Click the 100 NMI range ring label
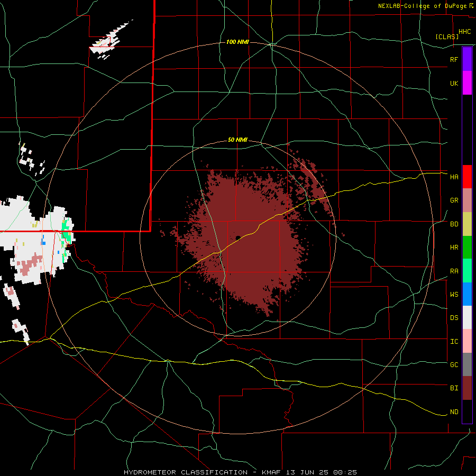476x476 pixels. (237, 42)
